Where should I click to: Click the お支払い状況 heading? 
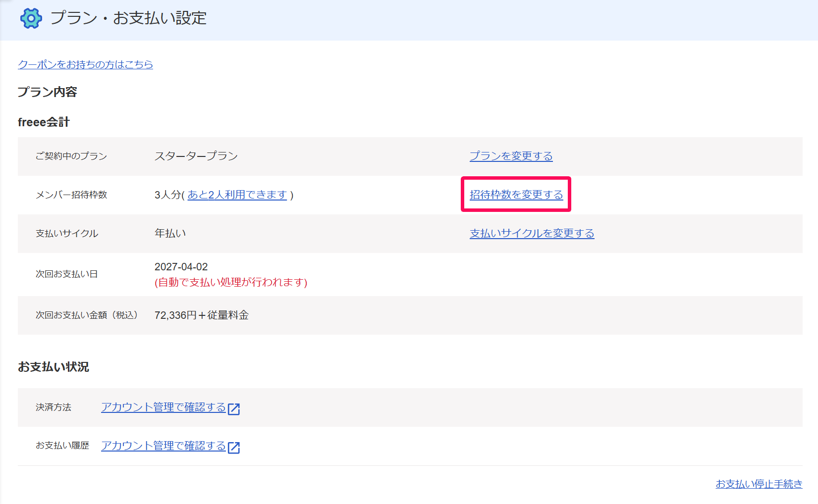(x=54, y=367)
